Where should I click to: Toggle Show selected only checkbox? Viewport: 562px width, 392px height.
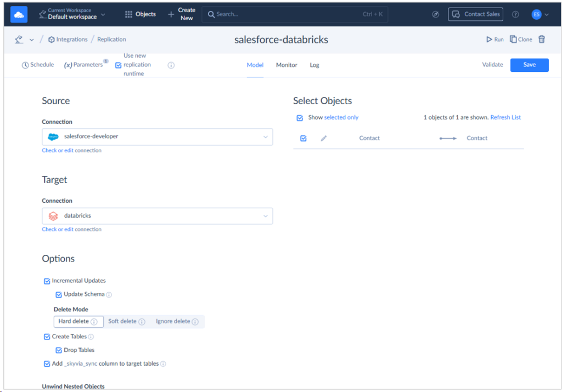(300, 118)
